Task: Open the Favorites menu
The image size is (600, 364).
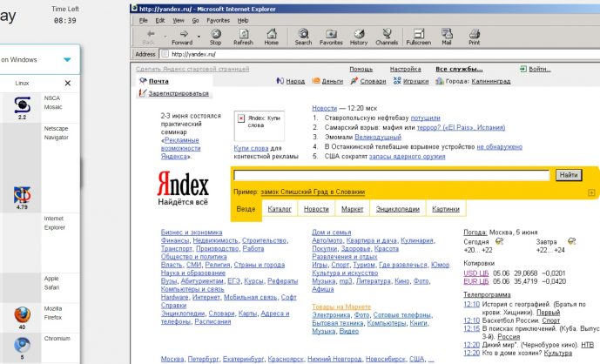Action: click(x=218, y=20)
